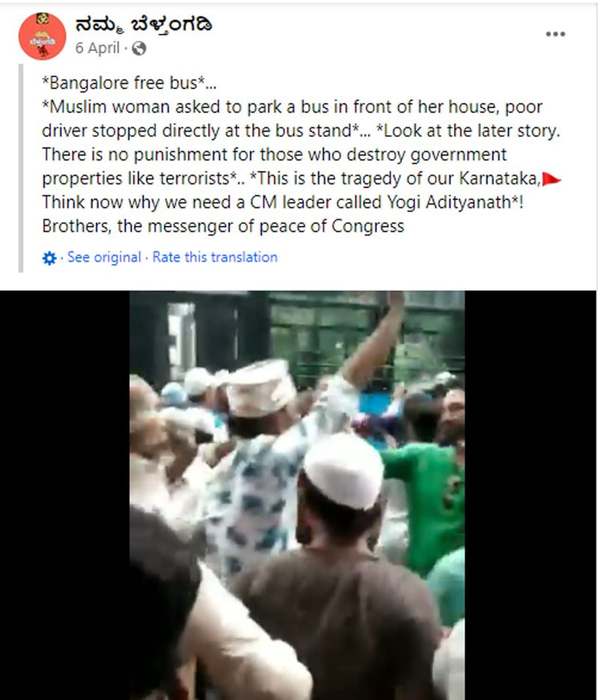This screenshot has width=598, height=700.
Task: Click the words "Yogi Adityanath" in the post
Action: click(449, 203)
